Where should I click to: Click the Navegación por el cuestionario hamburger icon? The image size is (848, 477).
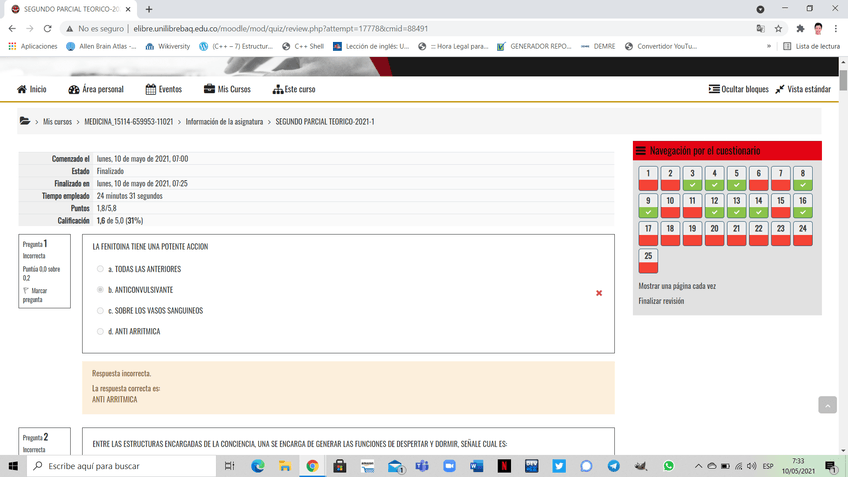coord(641,151)
